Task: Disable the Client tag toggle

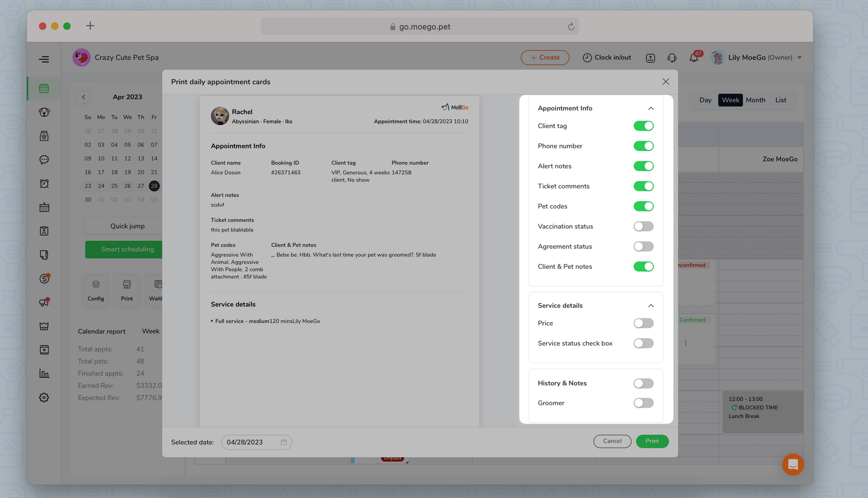Action: pos(643,126)
